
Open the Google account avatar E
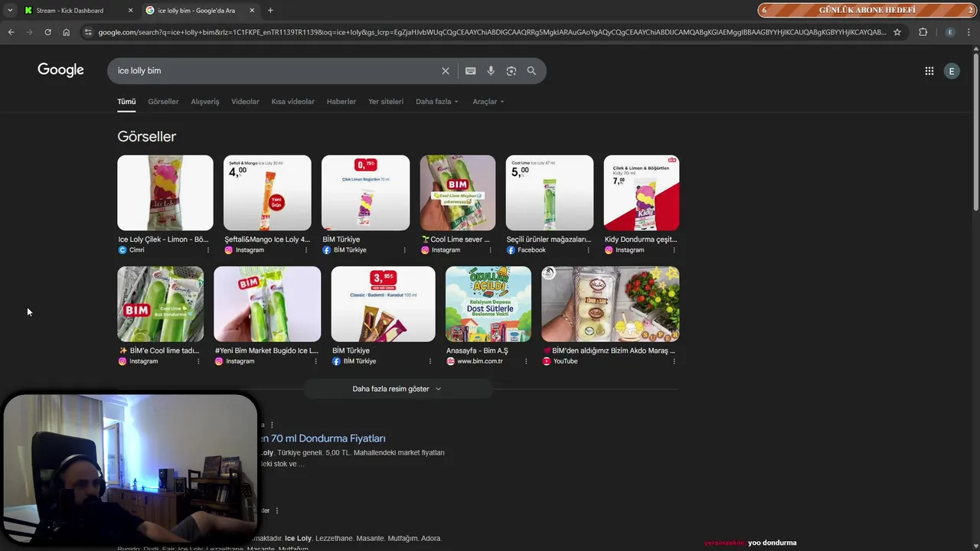(952, 71)
